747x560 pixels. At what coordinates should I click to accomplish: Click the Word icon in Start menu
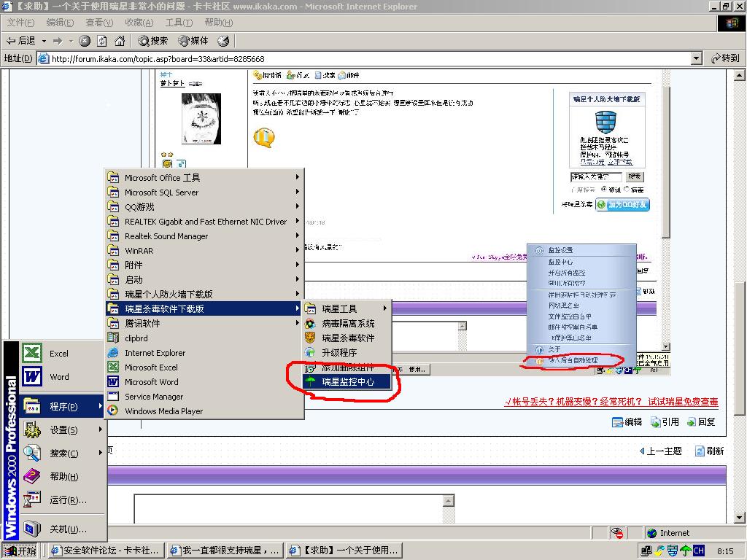32,377
